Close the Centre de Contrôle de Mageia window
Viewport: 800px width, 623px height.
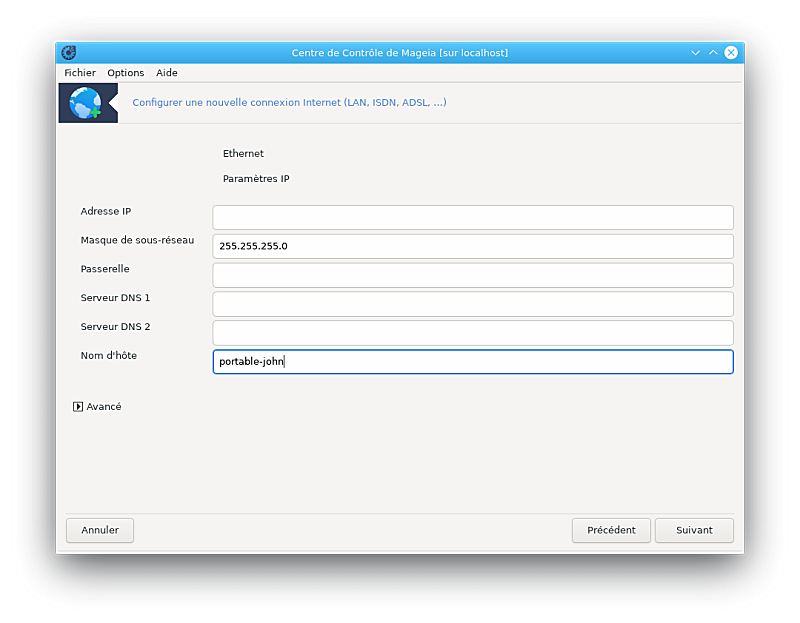click(x=731, y=53)
